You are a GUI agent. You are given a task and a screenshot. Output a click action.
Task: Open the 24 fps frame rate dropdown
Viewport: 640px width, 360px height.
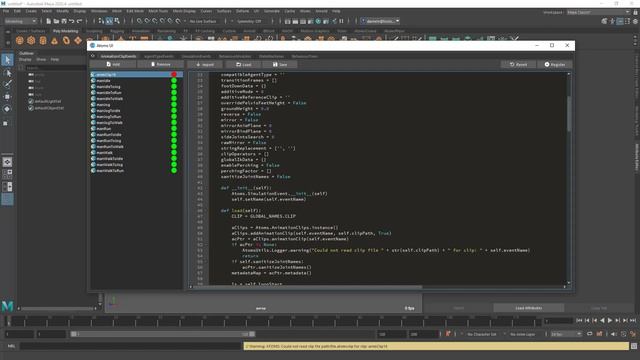pos(566,334)
